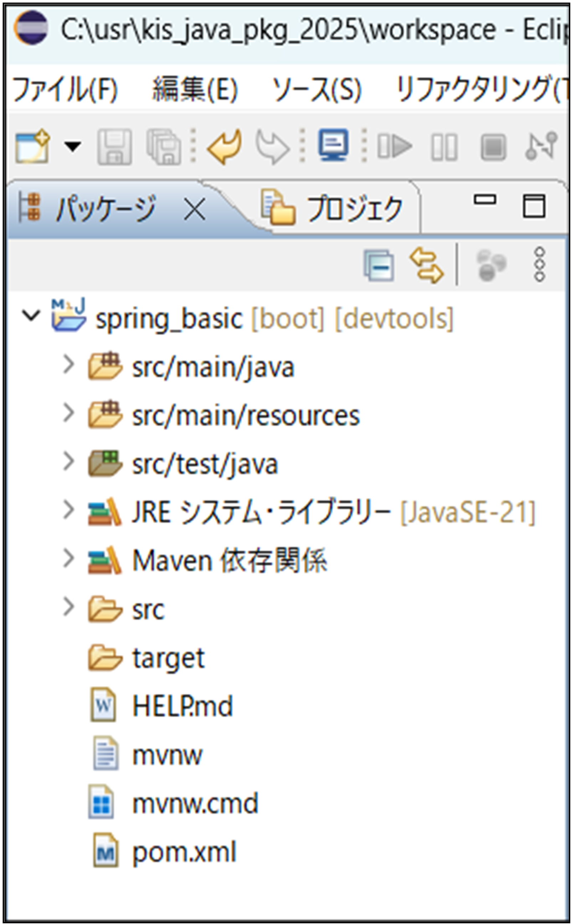Screen dimensions: 576x924
Task: Select the mvnw.cmd file
Action: pyautogui.click(x=195, y=803)
